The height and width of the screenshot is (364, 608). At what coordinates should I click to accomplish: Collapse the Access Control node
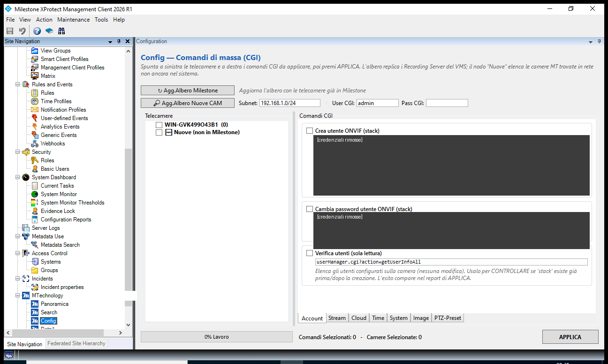click(18, 253)
